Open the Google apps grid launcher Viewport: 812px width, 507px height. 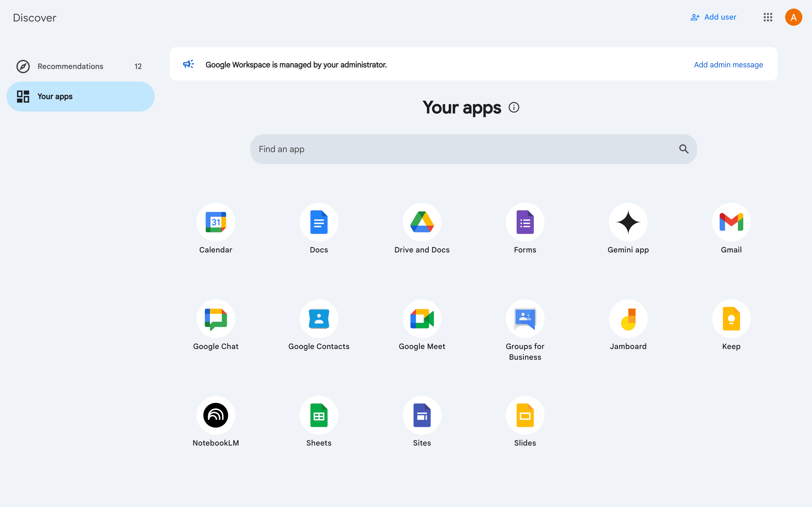[768, 17]
